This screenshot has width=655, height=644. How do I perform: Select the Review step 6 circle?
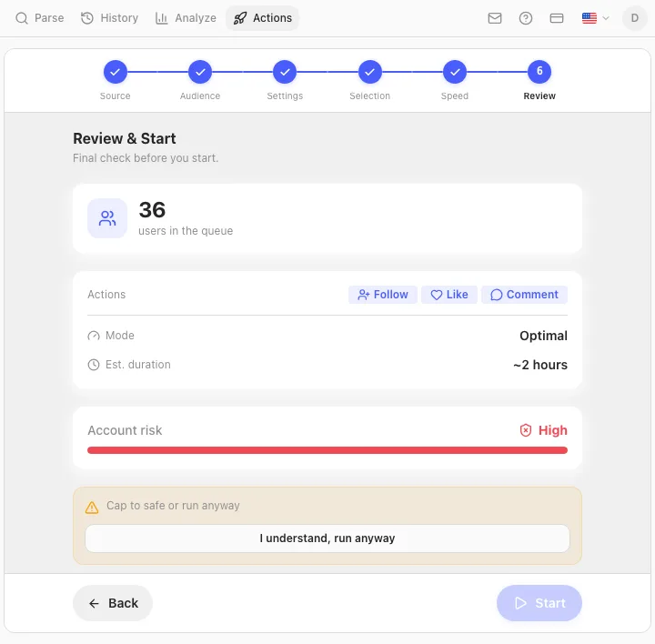[x=539, y=72]
